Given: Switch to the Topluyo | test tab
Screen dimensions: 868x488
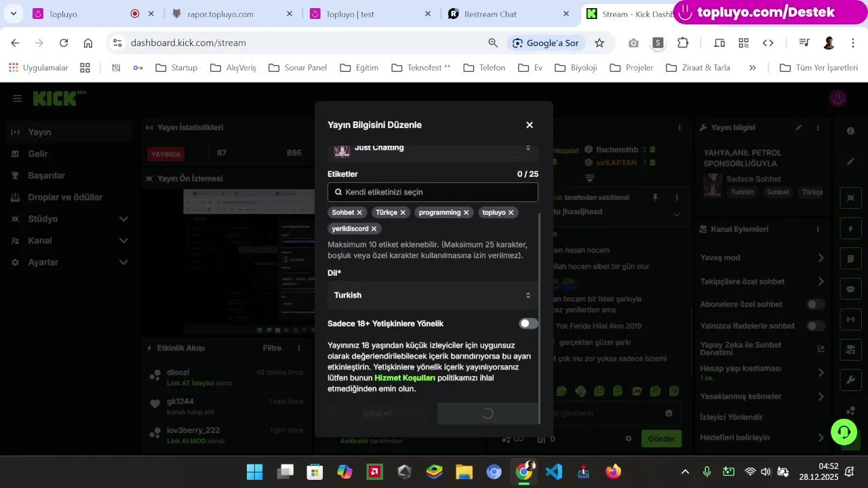Looking at the screenshot, I should [370, 14].
